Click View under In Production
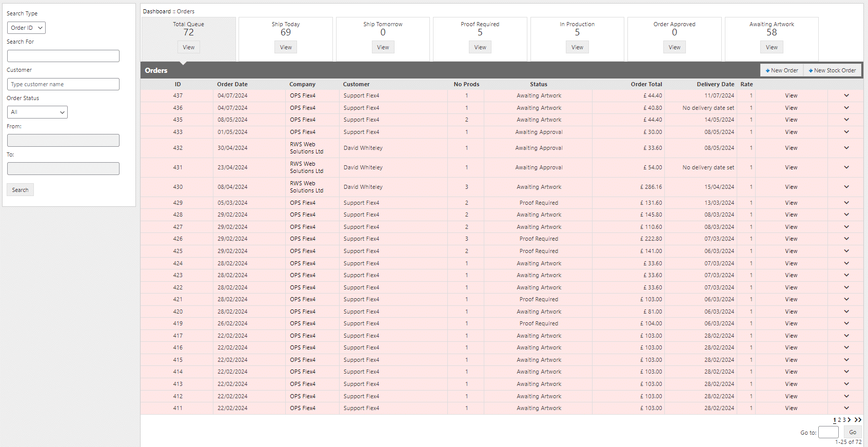Screen dimensions: 868x447 pyautogui.click(x=577, y=47)
